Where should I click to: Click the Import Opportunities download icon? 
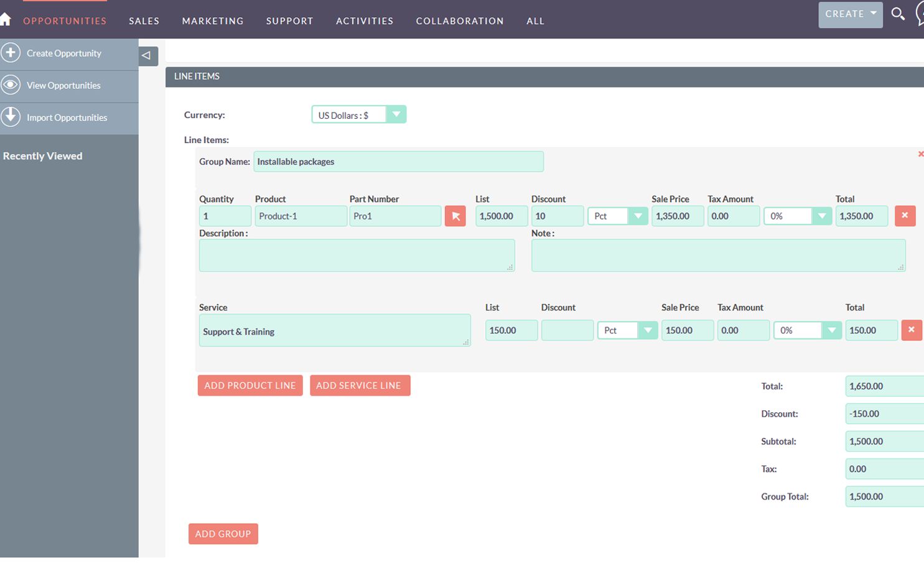tap(11, 117)
